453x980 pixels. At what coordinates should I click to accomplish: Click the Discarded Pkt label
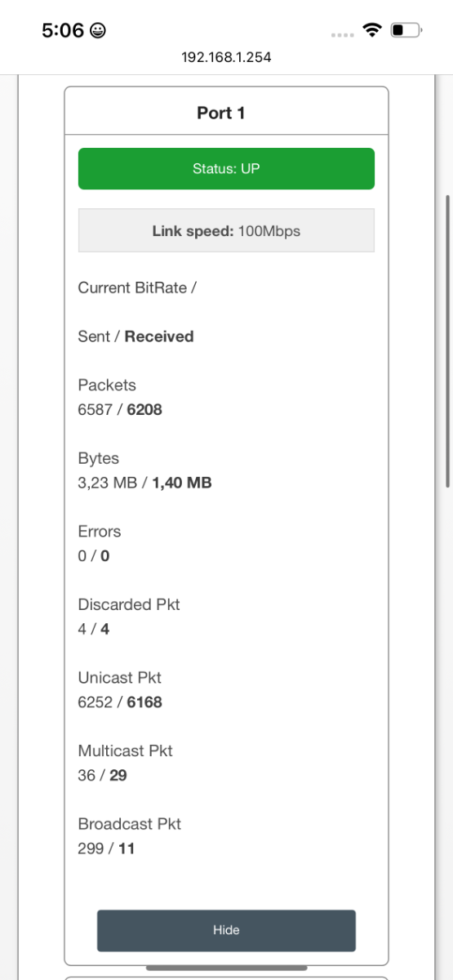click(129, 604)
